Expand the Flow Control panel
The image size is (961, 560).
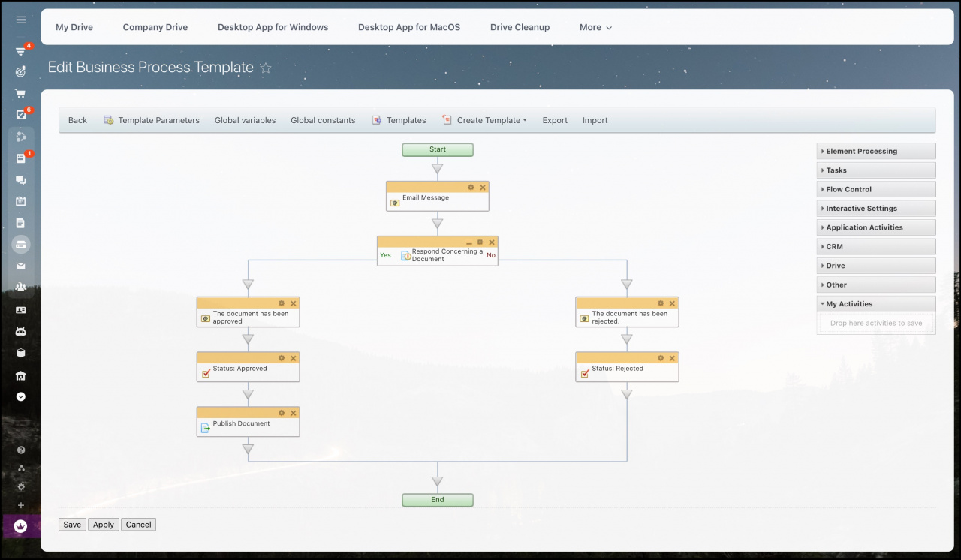pyautogui.click(x=876, y=189)
